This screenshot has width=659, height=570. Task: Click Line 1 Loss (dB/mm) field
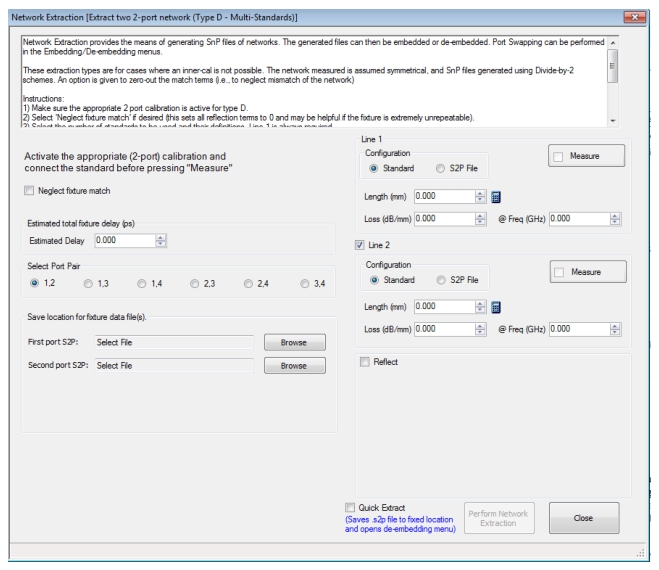pos(445,219)
